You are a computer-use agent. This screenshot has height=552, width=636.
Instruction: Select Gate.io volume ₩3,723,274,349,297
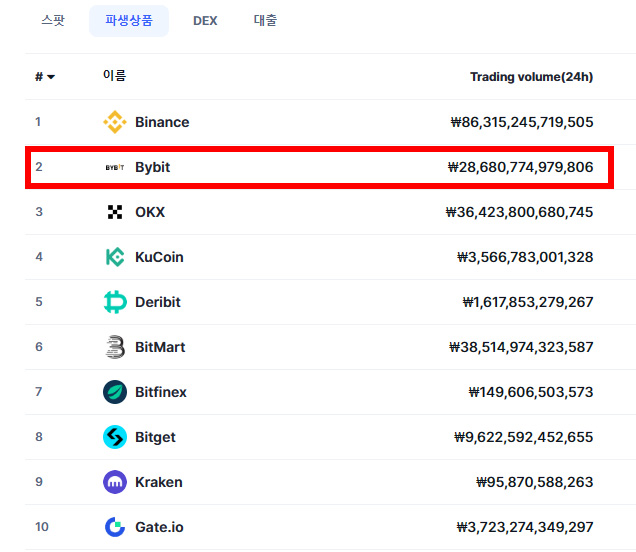pos(525,527)
